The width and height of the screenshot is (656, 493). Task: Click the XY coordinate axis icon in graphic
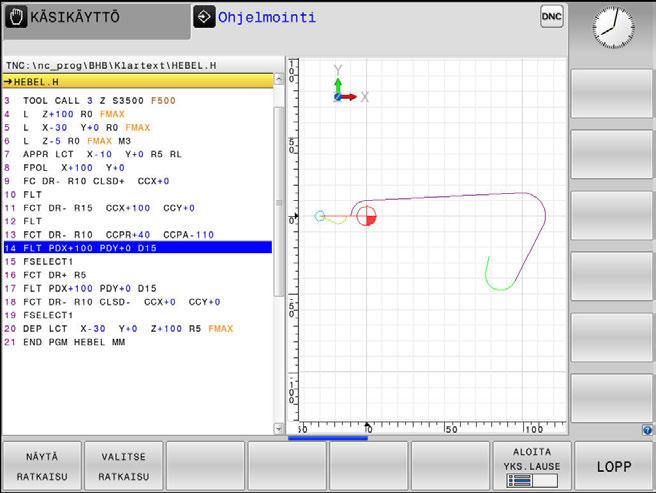[x=351, y=85]
